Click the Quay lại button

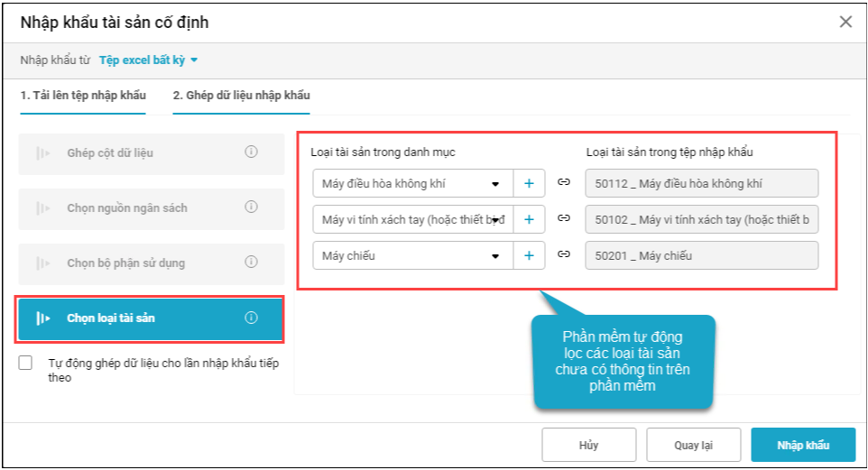tap(694, 445)
